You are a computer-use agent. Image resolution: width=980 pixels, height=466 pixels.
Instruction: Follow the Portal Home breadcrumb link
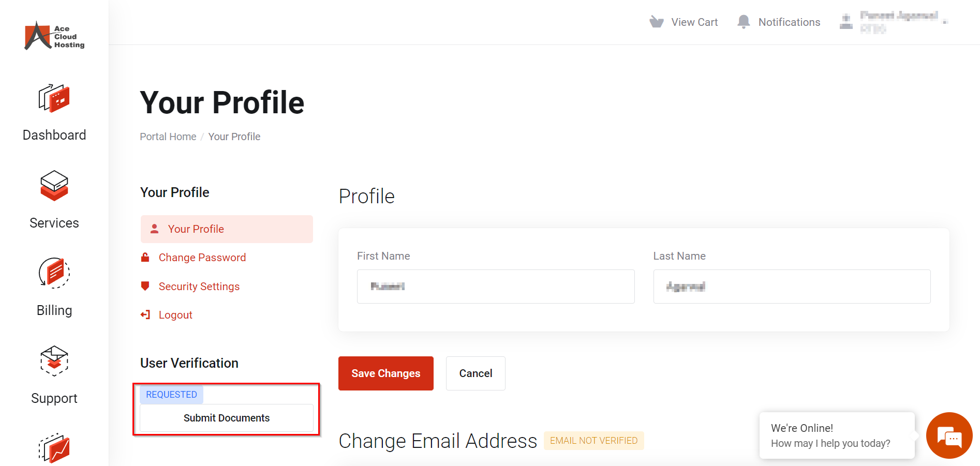168,137
